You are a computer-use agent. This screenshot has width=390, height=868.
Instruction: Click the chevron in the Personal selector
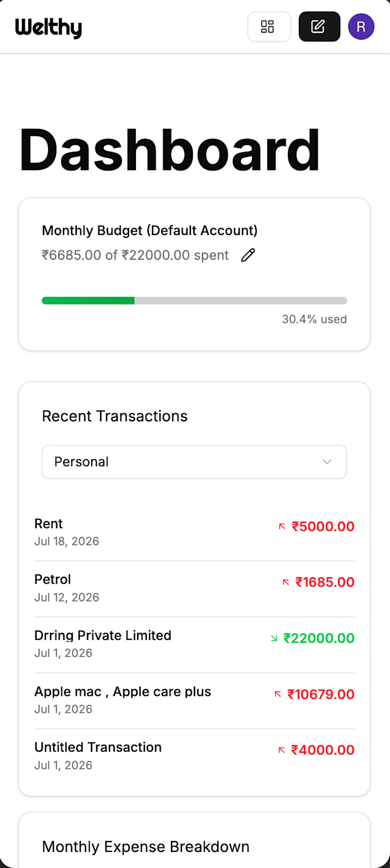(327, 462)
